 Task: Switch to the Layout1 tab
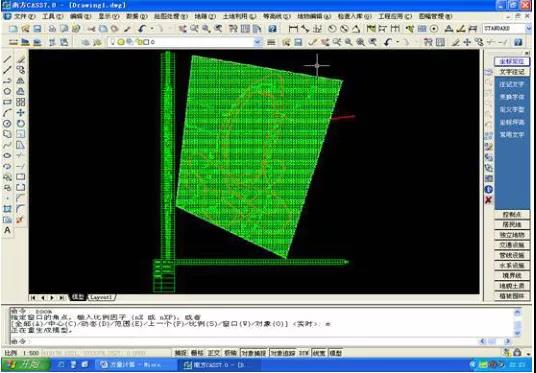(x=102, y=297)
